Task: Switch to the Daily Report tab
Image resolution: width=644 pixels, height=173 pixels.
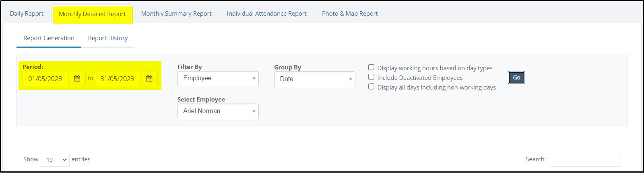Action: pos(27,14)
